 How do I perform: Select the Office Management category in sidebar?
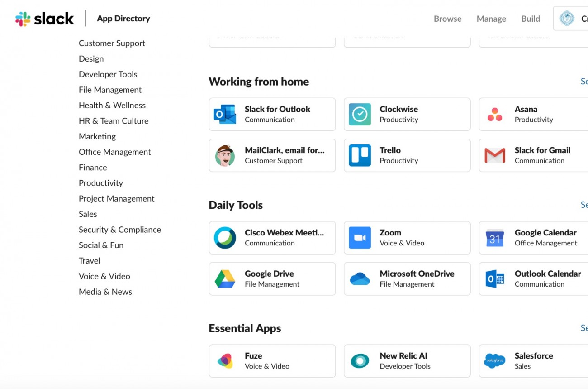point(115,152)
